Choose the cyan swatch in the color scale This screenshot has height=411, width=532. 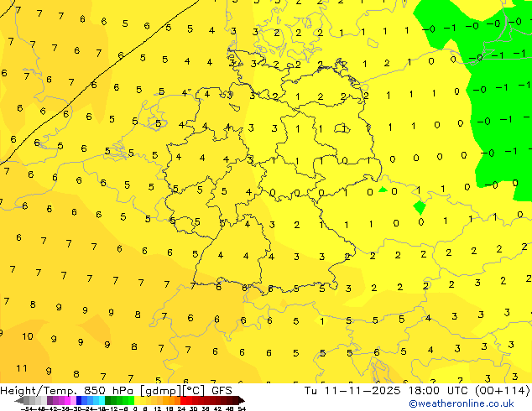click(x=102, y=400)
